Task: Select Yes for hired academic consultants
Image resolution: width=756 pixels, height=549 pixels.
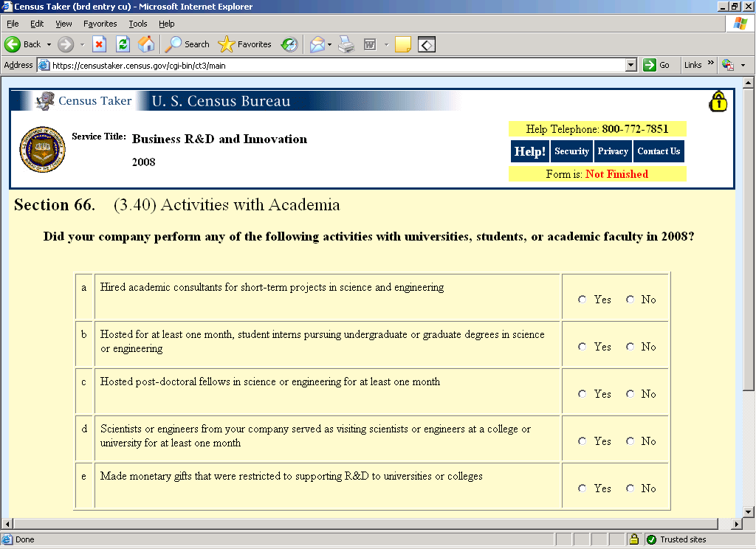Action: pos(583,300)
